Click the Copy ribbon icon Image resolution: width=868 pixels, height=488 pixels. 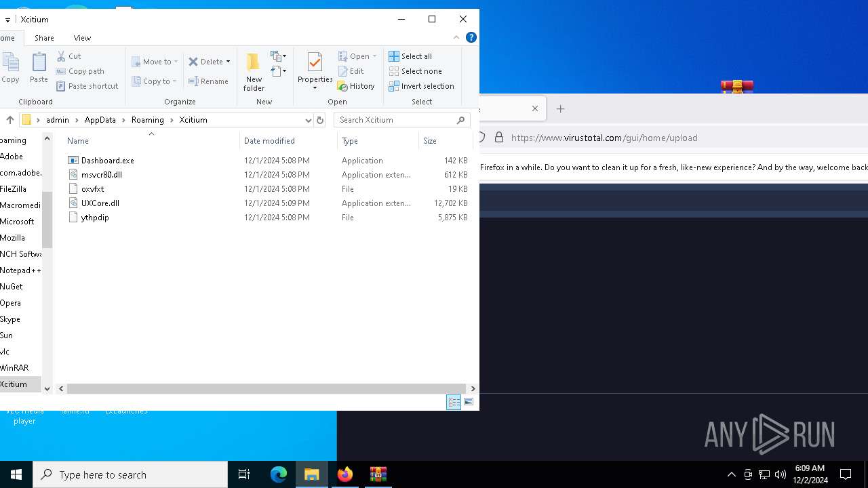(x=10, y=68)
